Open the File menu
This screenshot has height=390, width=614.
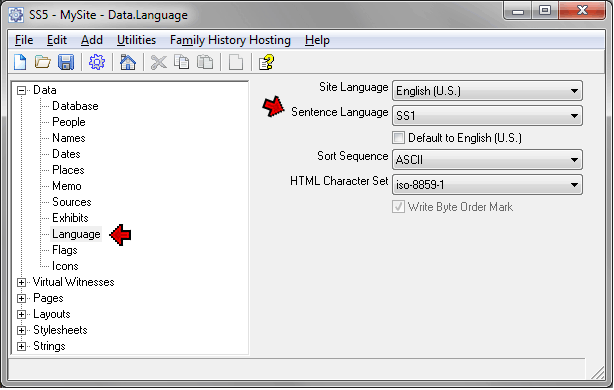pyautogui.click(x=24, y=40)
